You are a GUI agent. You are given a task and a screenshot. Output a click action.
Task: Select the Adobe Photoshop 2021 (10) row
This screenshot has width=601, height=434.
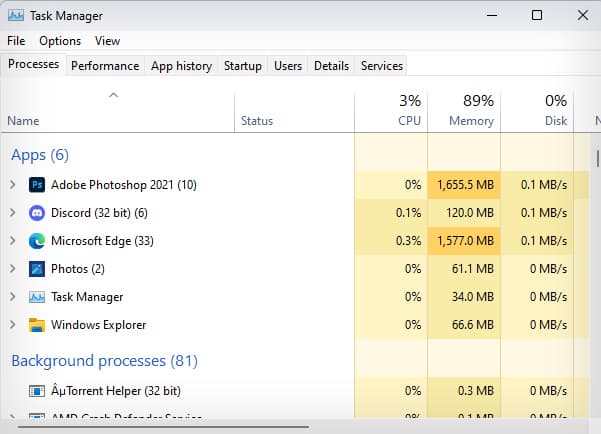[x=294, y=185]
